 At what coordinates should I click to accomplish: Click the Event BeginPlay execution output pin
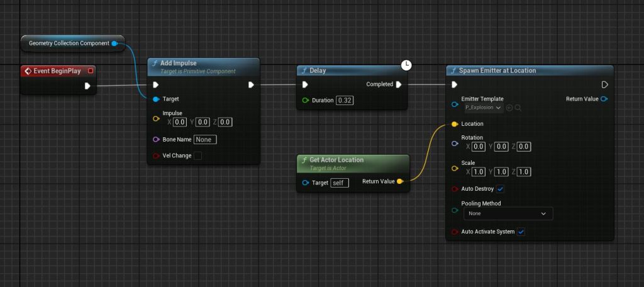(x=87, y=86)
